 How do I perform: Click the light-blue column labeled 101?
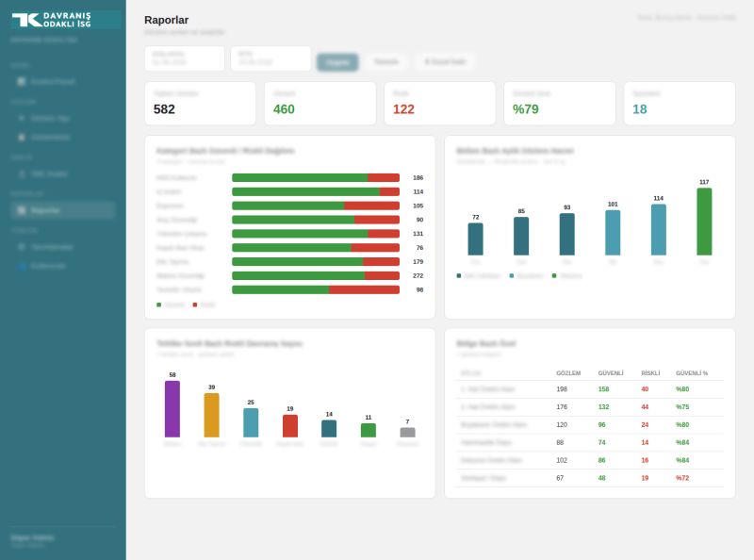[x=613, y=232]
